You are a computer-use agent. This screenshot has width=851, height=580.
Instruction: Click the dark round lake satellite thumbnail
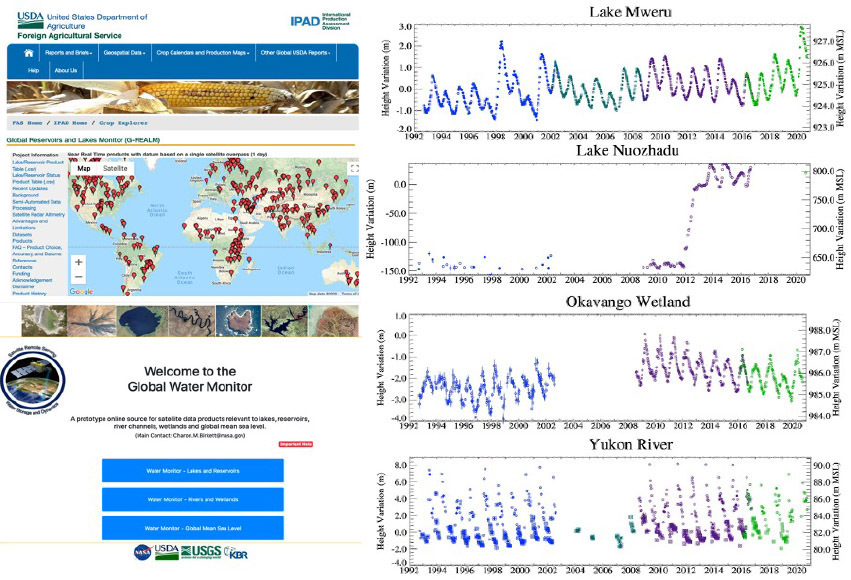(142, 321)
